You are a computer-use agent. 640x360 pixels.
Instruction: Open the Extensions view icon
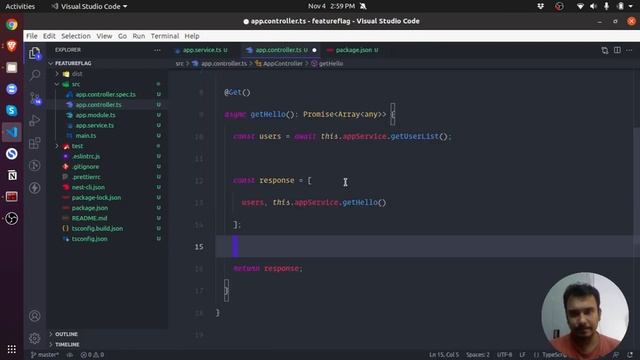click(x=35, y=143)
